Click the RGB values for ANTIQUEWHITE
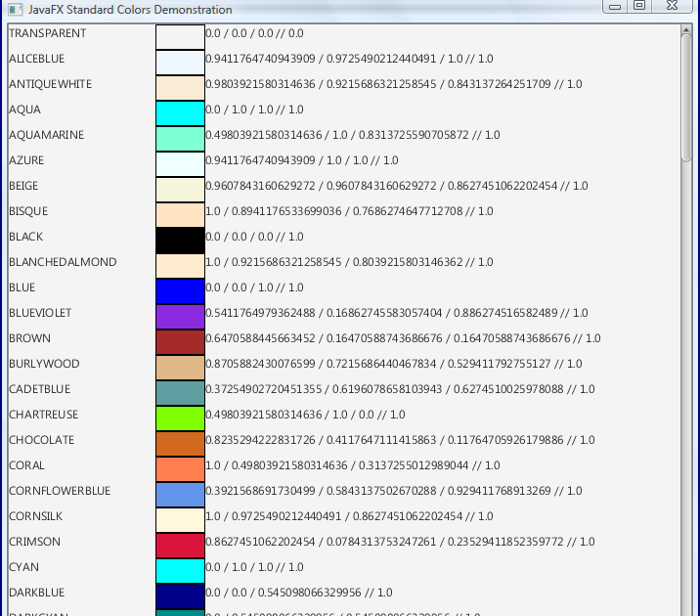The image size is (700, 616). (x=394, y=84)
